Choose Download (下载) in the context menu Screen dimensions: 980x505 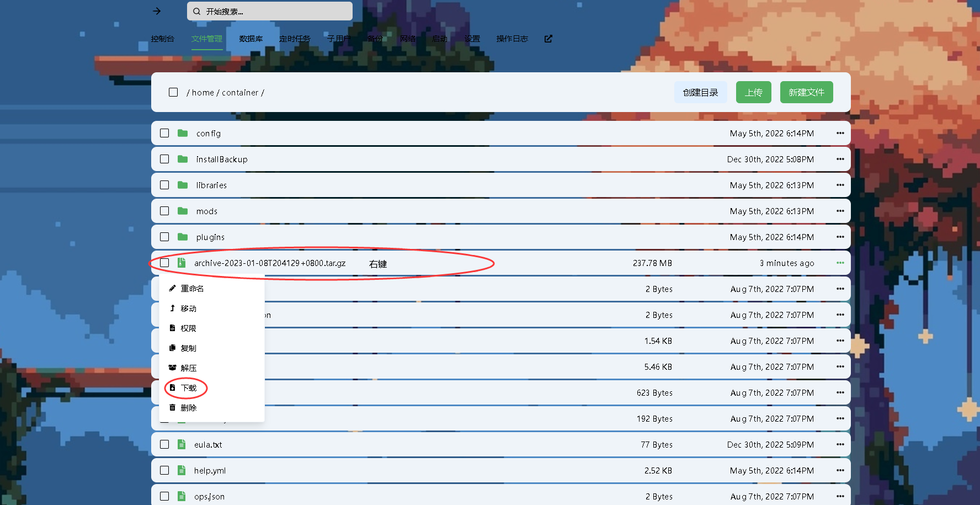[188, 388]
